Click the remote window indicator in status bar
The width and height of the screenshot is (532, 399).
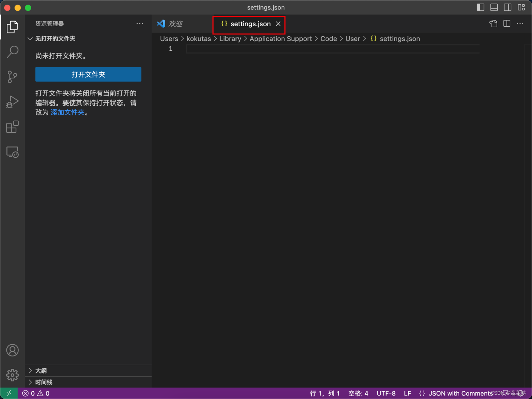[9, 393]
